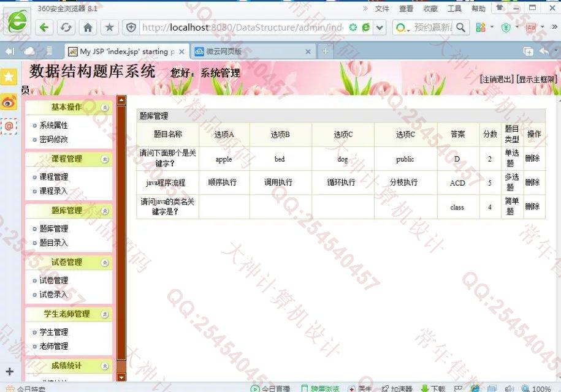The height and width of the screenshot is (392, 561).
Task: Open the 360 browser logo
Action: pyautogui.click(x=18, y=21)
